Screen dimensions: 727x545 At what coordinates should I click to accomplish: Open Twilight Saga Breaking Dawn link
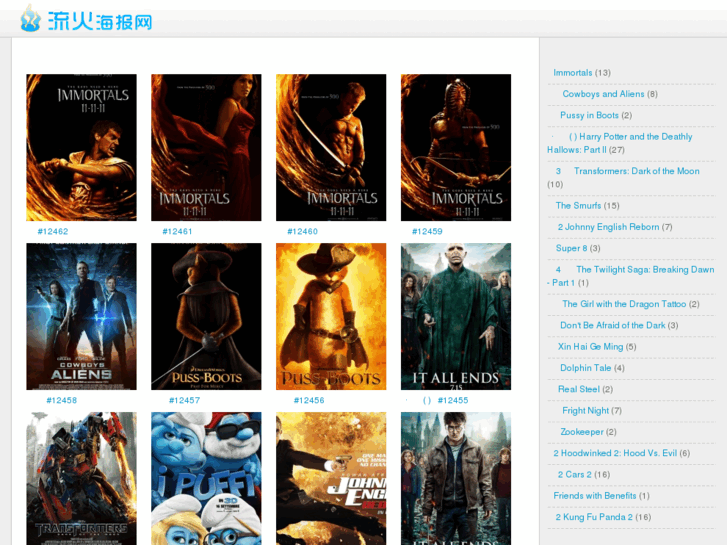631,276
